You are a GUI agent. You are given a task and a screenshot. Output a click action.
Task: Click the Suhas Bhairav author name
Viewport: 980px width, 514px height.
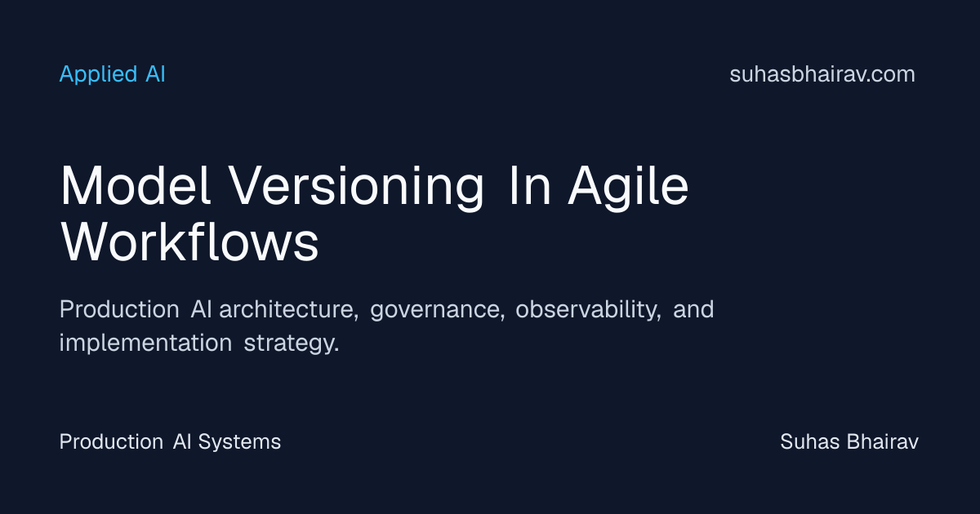tap(849, 441)
